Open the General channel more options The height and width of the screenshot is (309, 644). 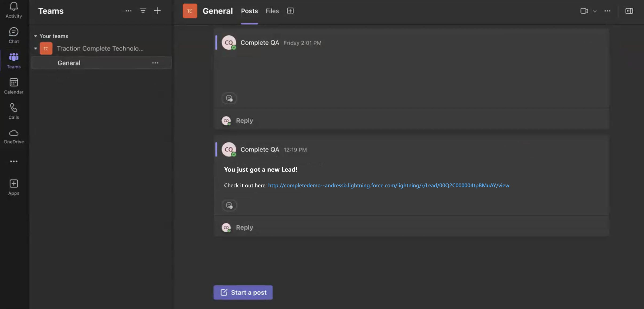coord(155,63)
